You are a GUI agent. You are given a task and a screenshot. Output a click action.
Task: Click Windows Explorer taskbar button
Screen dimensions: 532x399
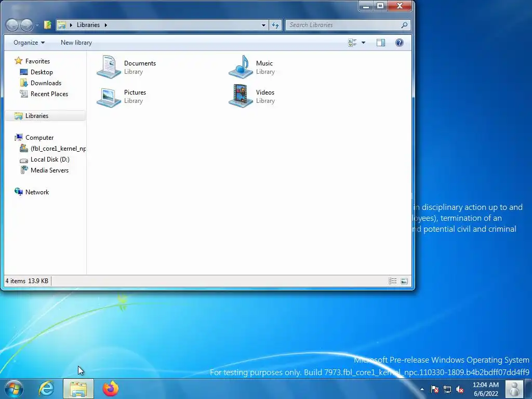(x=78, y=389)
